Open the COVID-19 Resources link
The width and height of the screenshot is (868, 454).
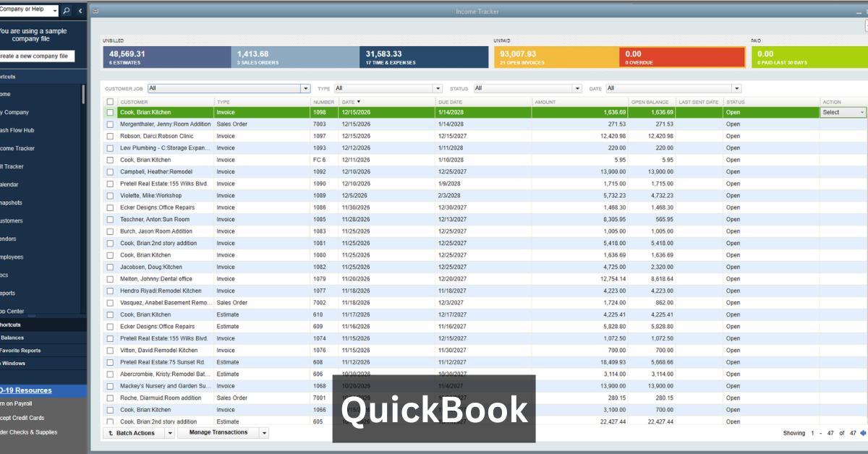click(x=26, y=390)
